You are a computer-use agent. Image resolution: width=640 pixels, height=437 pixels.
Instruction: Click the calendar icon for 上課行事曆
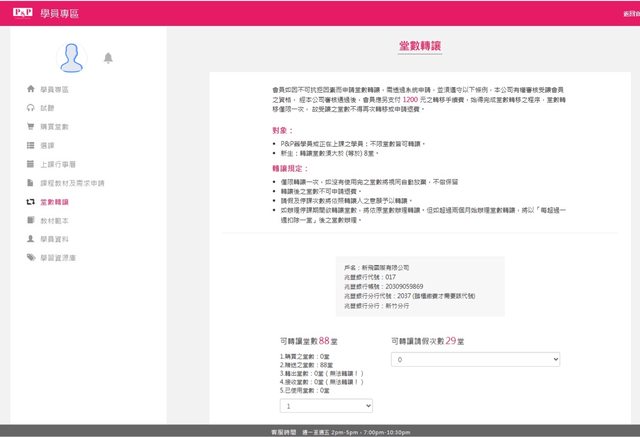coord(30,165)
